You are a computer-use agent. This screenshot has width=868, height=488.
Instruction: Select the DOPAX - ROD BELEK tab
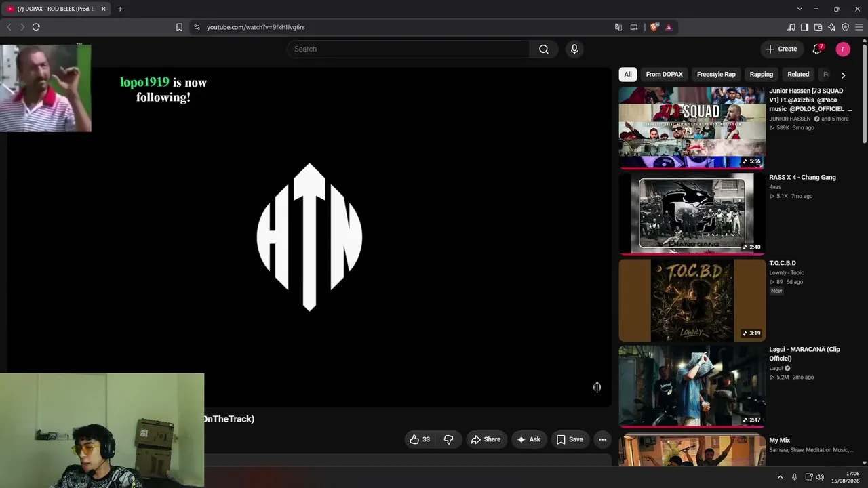point(56,9)
